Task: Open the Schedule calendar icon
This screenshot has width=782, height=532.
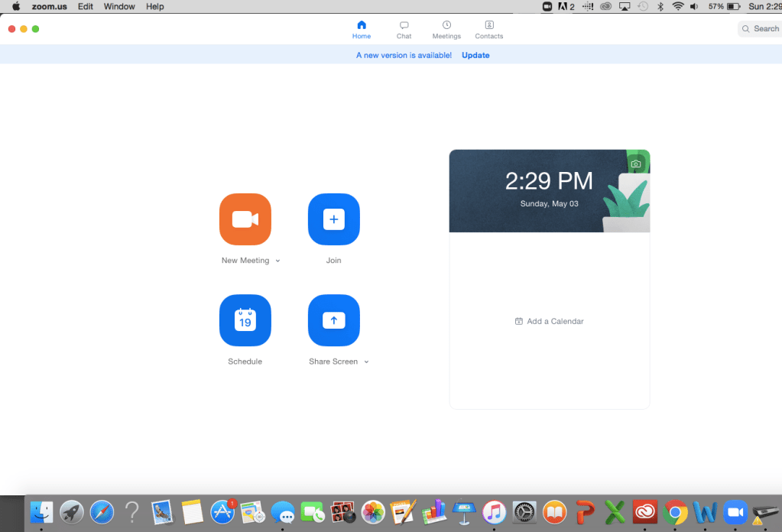Action: 245,320
